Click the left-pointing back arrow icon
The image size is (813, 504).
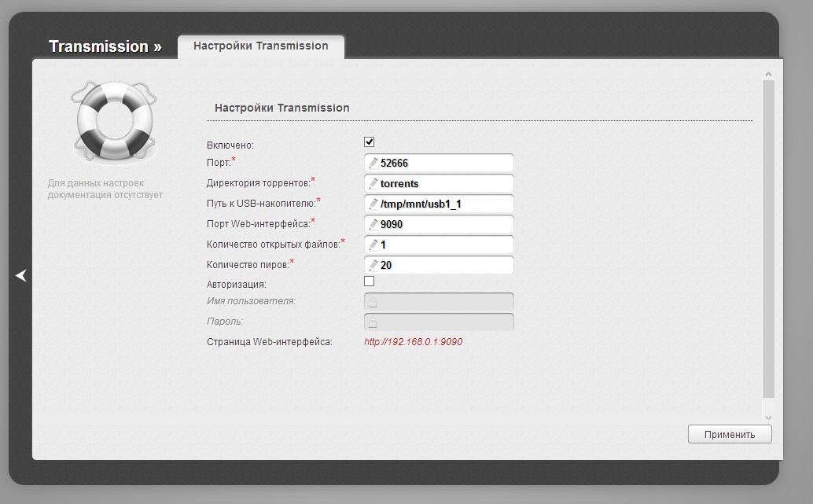coord(21,275)
